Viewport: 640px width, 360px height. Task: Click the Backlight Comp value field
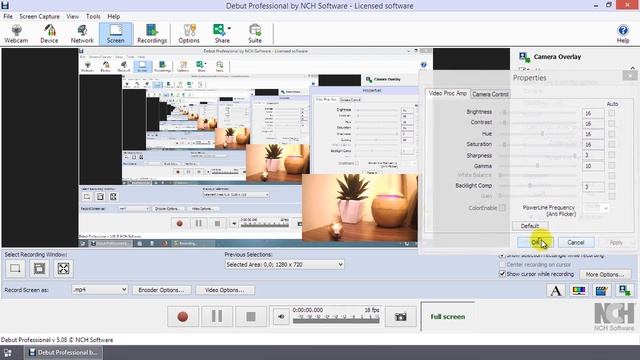[x=593, y=187]
